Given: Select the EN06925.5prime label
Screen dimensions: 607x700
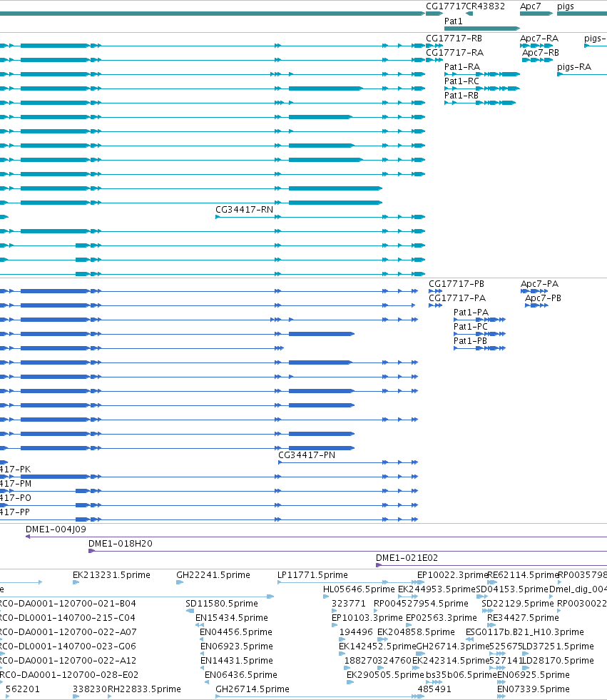Looking at the screenshot, I should pos(534,675).
